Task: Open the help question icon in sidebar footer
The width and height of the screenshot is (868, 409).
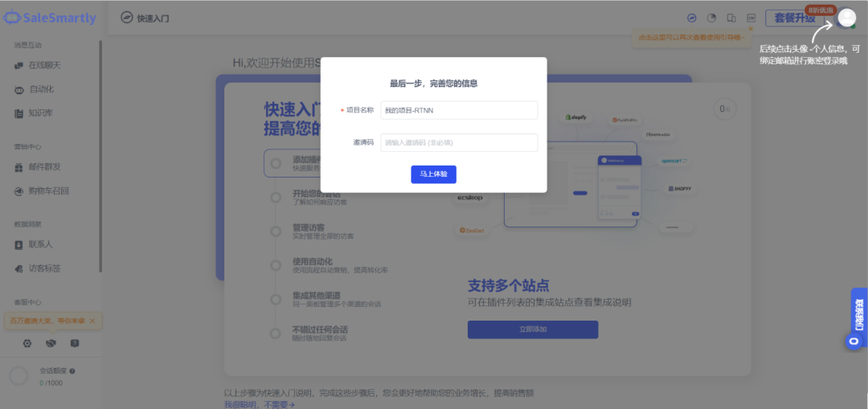Action: tap(75, 343)
